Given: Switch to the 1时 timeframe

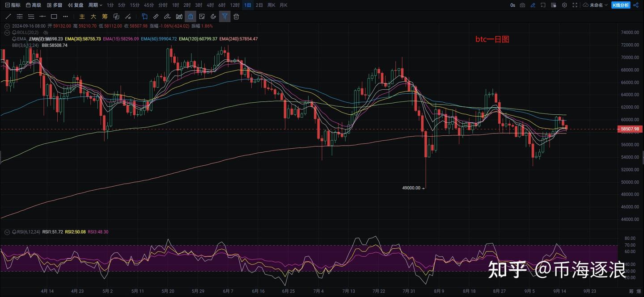Looking at the screenshot, I should coord(176,5).
